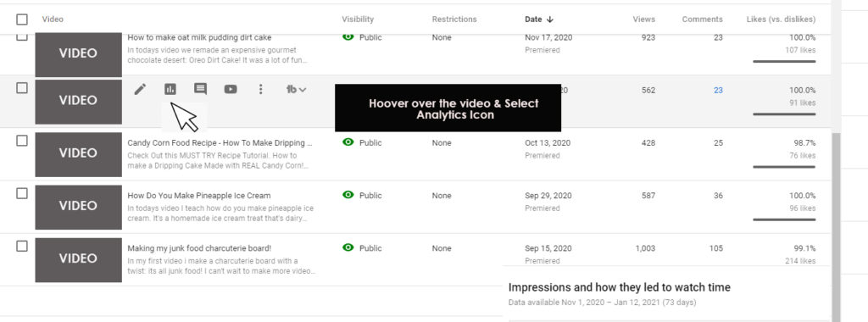Click the vertical scrollbar on the right

click(837, 227)
